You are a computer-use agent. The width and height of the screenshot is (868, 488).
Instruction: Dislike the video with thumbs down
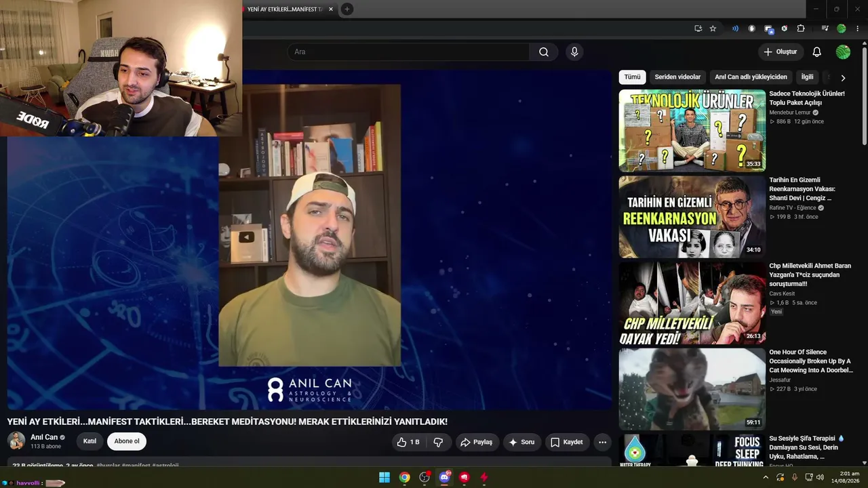point(438,442)
